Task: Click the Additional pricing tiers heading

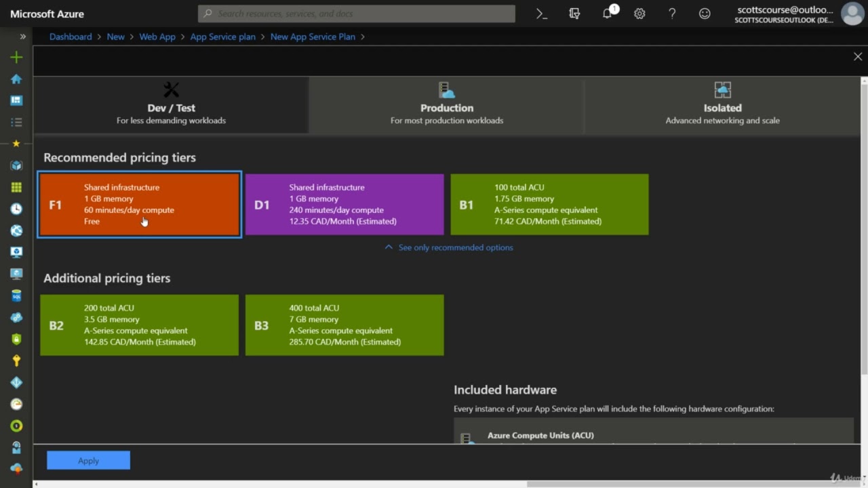Action: tap(107, 278)
